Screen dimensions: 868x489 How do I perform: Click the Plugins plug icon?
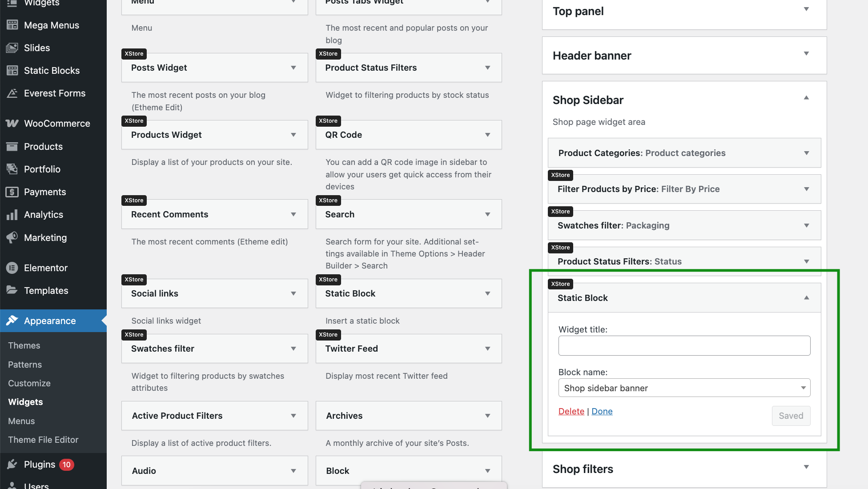pyautogui.click(x=12, y=464)
